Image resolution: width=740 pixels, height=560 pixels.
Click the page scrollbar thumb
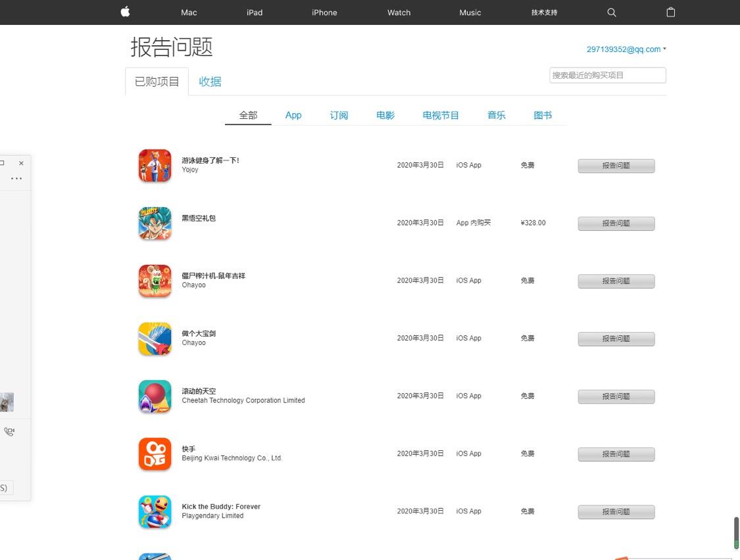(736, 533)
